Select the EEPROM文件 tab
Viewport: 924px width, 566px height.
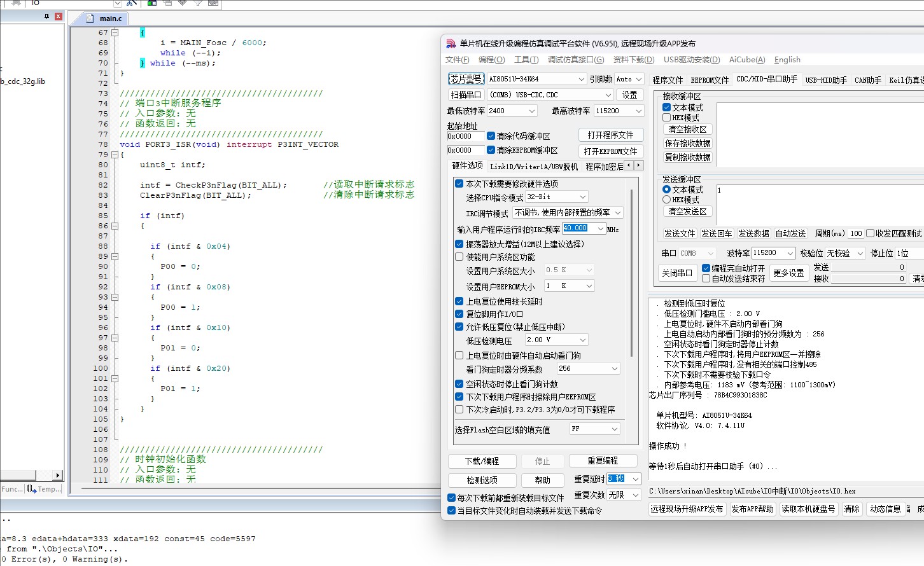(x=710, y=80)
